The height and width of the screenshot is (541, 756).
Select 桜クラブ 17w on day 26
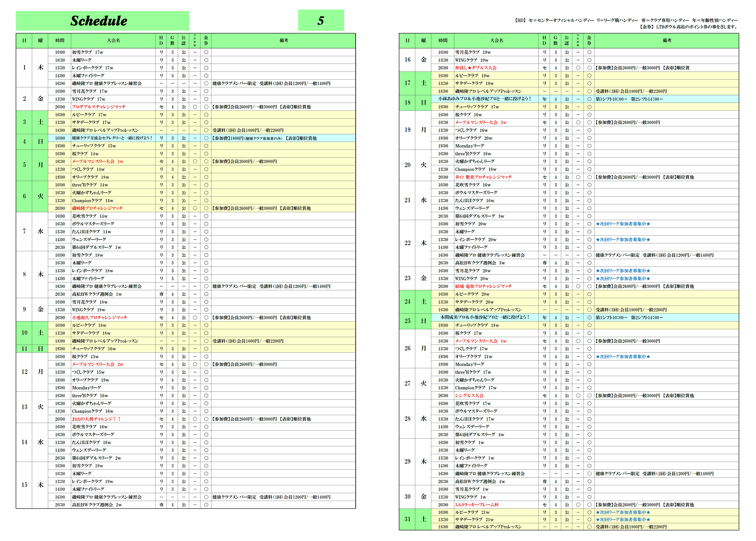coord(469,333)
